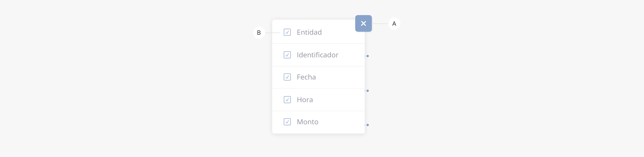Toggle the Monto checkbox off
Screen dimensions: 644x157
287,122
